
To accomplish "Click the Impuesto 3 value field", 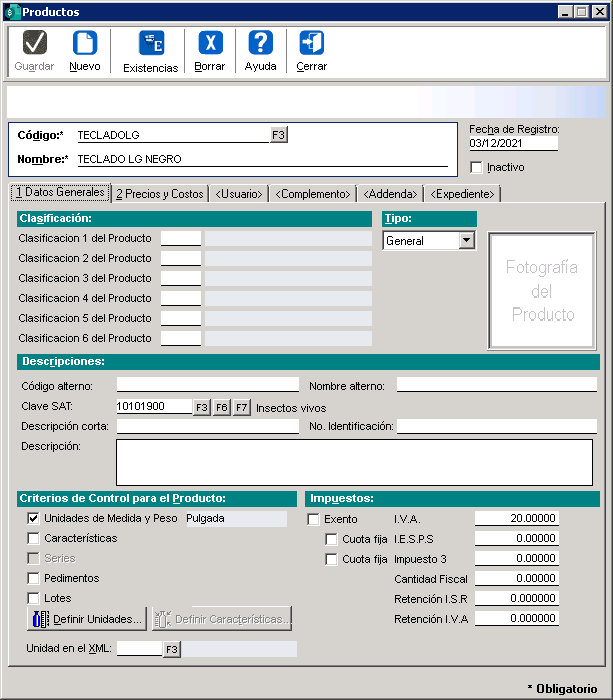I will pos(517,558).
